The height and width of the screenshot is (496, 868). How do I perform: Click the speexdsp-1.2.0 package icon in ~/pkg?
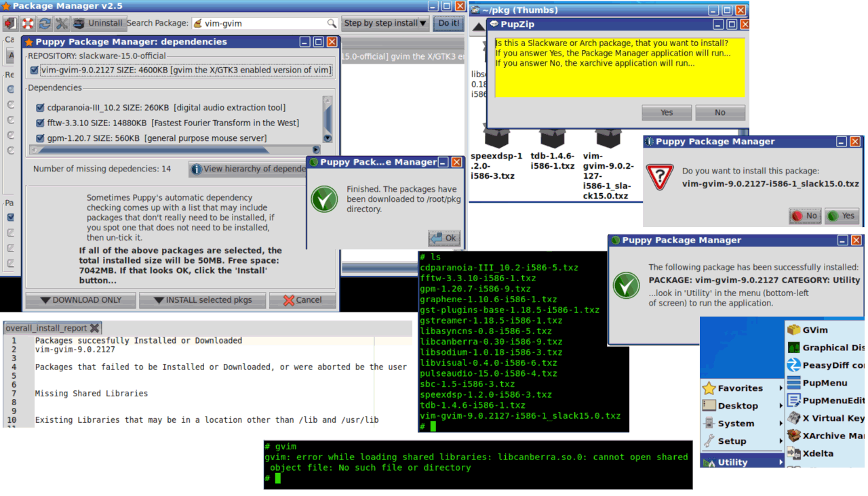(x=496, y=138)
